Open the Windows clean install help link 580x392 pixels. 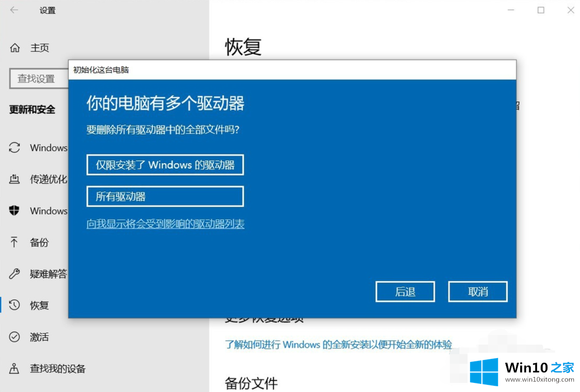(x=338, y=345)
